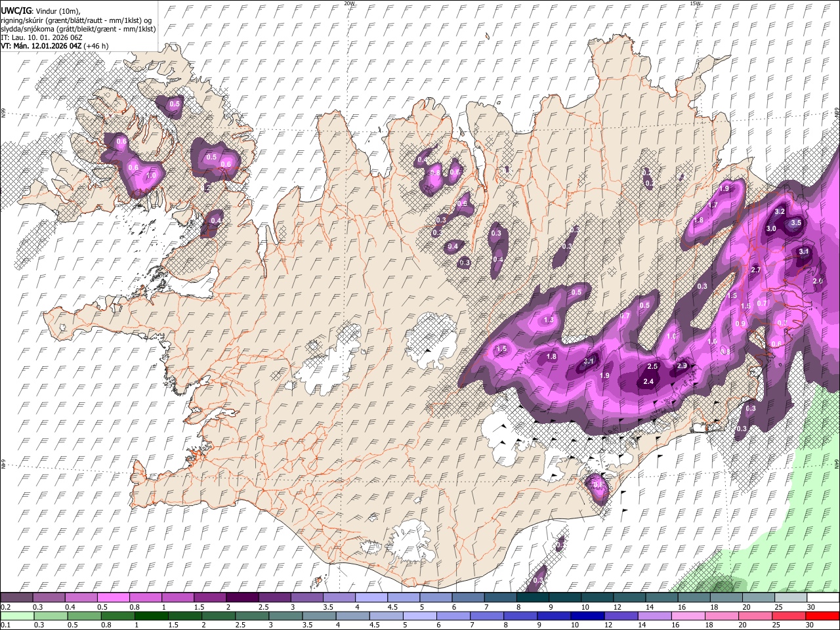This screenshot has width=840, height=630.
Task: Click the 2.4 precipitation value on the map
Action: 649,382
